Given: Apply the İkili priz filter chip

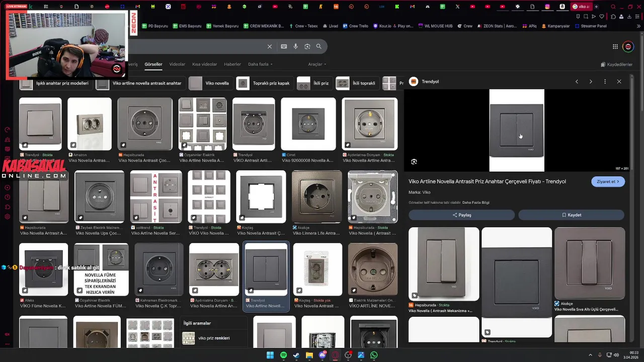Looking at the screenshot, I should point(314,83).
